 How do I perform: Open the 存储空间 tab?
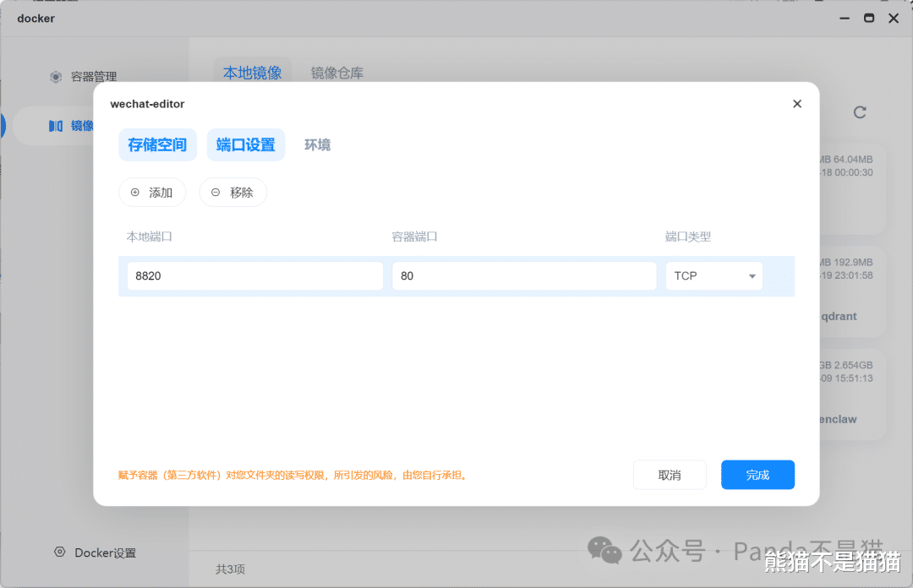coord(157,145)
